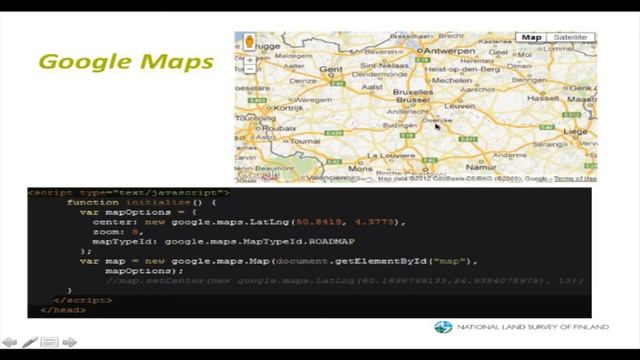The height and width of the screenshot is (360, 640).
Task: Open the Terms of Use link
Action: pyautogui.click(x=575, y=178)
